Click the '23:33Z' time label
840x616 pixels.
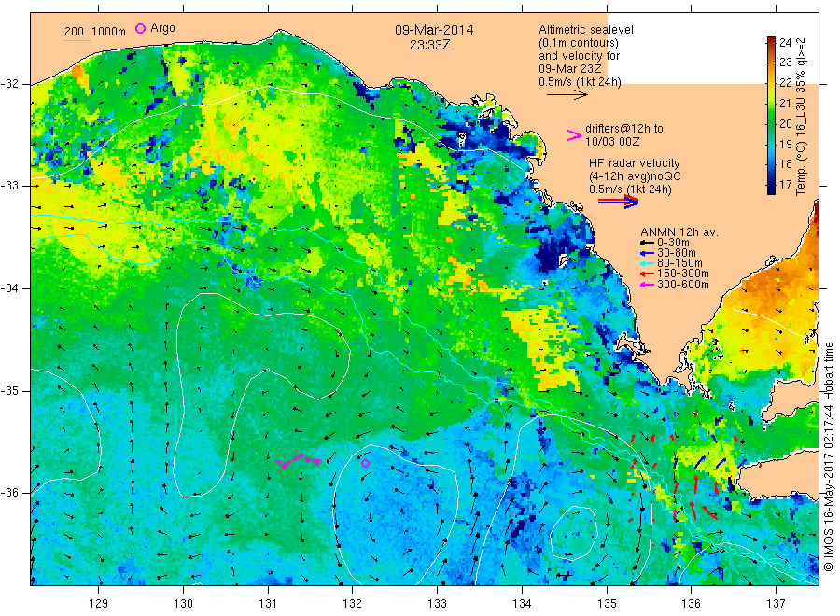tap(429, 45)
